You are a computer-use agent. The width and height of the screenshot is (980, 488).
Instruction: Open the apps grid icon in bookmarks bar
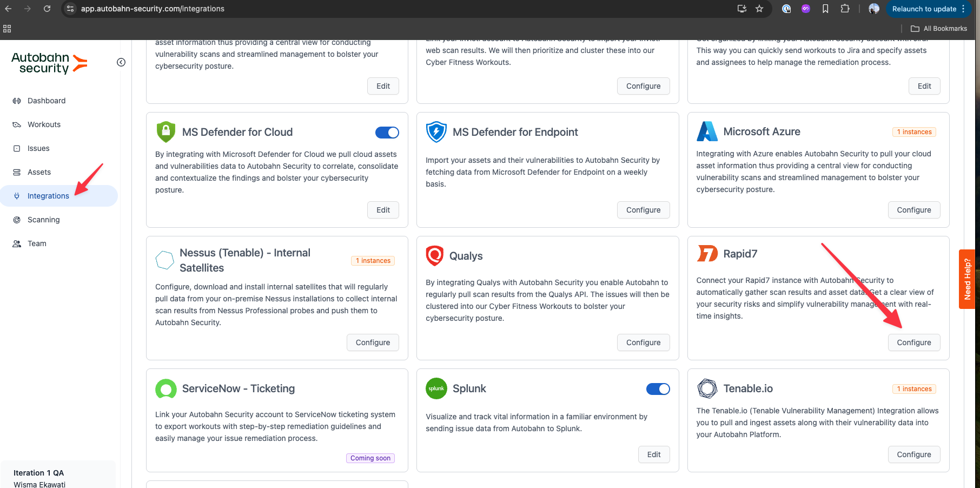pos(7,29)
